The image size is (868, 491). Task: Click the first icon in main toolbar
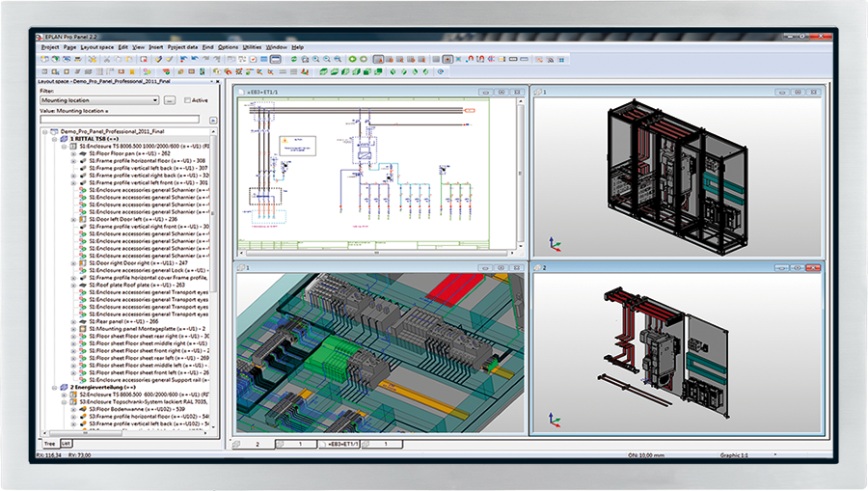[x=44, y=59]
